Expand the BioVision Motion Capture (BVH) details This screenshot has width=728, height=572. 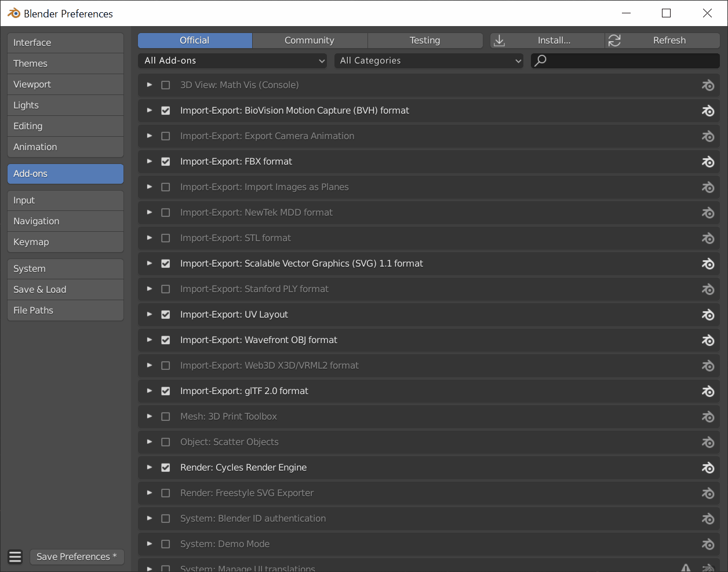[x=150, y=110]
